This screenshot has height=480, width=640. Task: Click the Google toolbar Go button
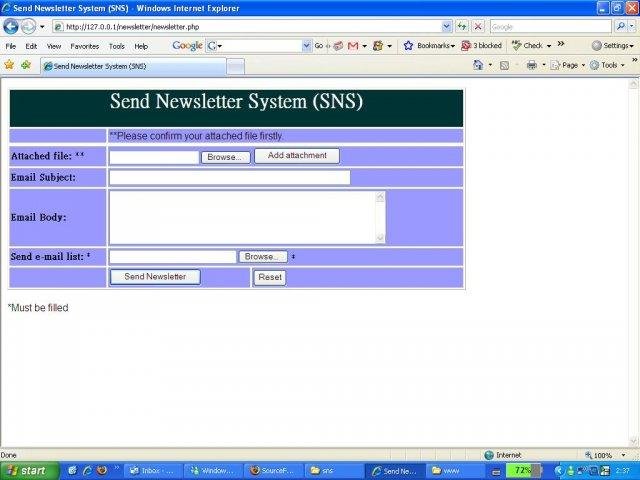pos(319,46)
